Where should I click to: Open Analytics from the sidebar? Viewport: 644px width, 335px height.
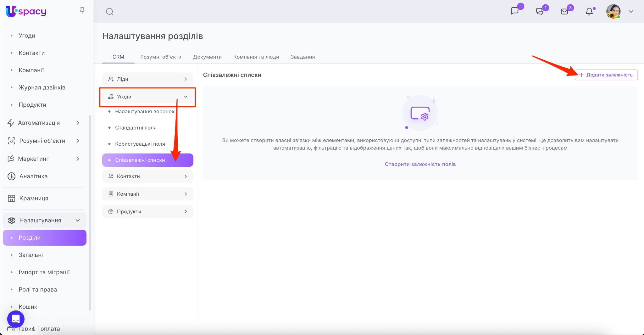click(x=33, y=176)
